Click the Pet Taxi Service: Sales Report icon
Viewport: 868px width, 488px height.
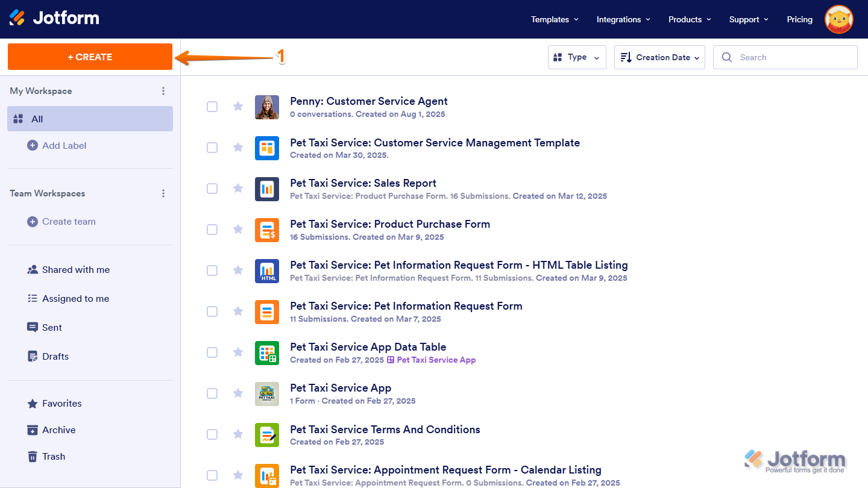click(x=267, y=189)
